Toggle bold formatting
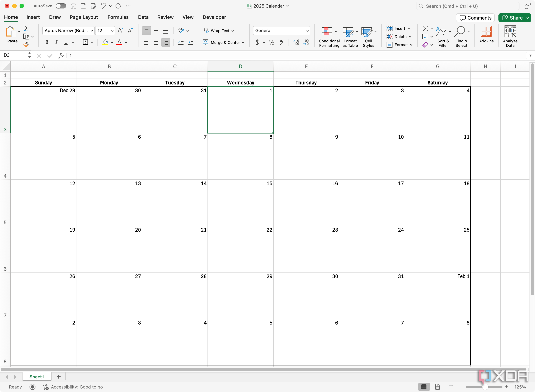This screenshot has width=535, height=392. (47, 42)
